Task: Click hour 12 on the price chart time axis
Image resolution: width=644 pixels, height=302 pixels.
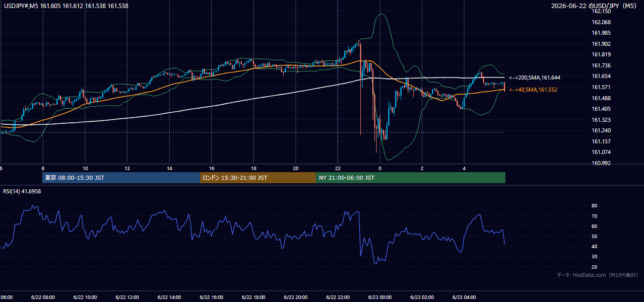Action: pos(127,169)
